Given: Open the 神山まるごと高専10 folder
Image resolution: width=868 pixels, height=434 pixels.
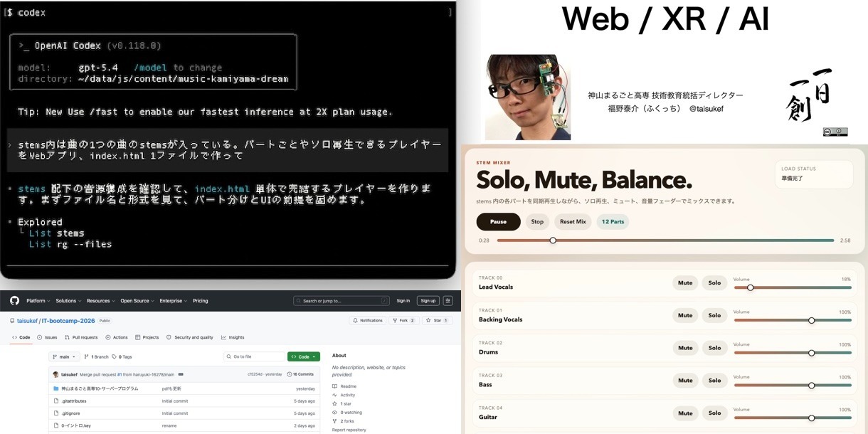Looking at the screenshot, I should 100,388.
